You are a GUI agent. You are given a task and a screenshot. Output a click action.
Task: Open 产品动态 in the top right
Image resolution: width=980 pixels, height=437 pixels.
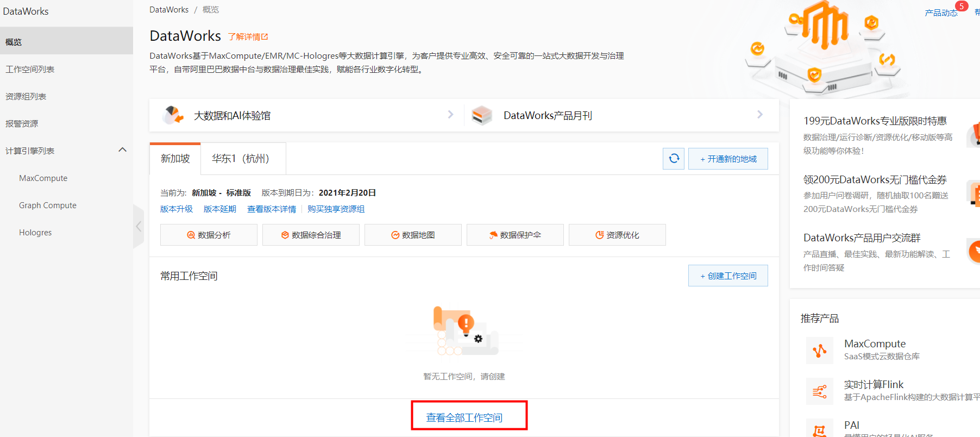(x=941, y=13)
